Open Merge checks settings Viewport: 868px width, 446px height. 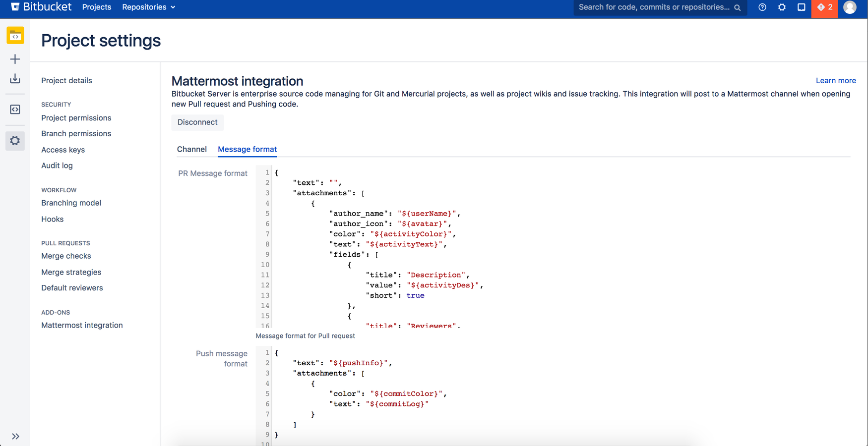coord(66,256)
